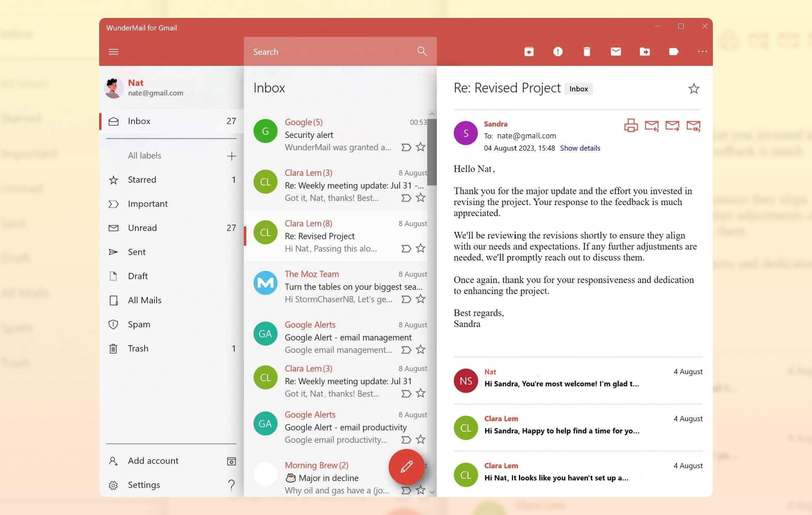Report the email as spam
This screenshot has height=515, width=812.
click(x=558, y=52)
